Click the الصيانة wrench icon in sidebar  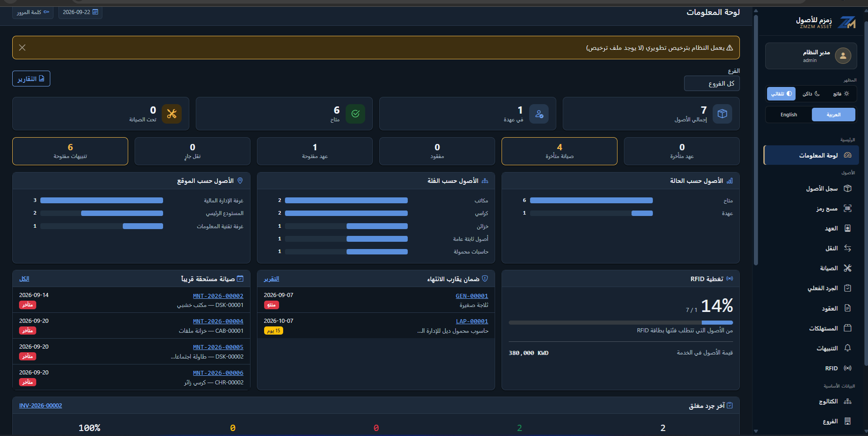(x=848, y=268)
